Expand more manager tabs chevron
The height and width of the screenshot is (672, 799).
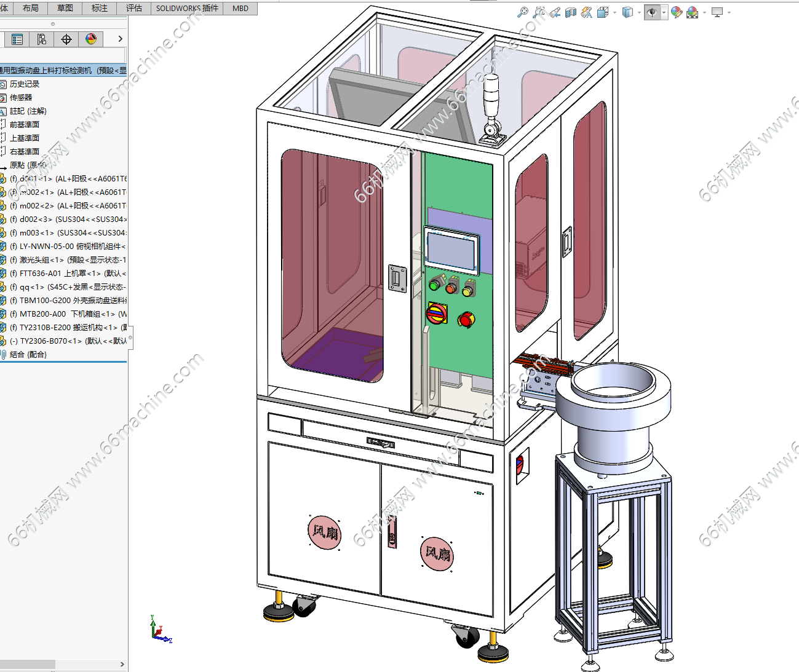coord(120,39)
